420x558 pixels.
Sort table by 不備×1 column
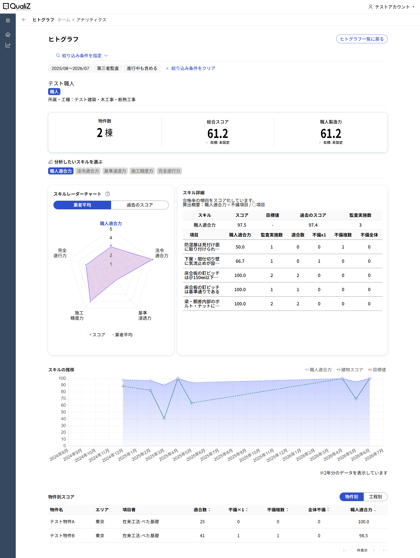(238, 510)
